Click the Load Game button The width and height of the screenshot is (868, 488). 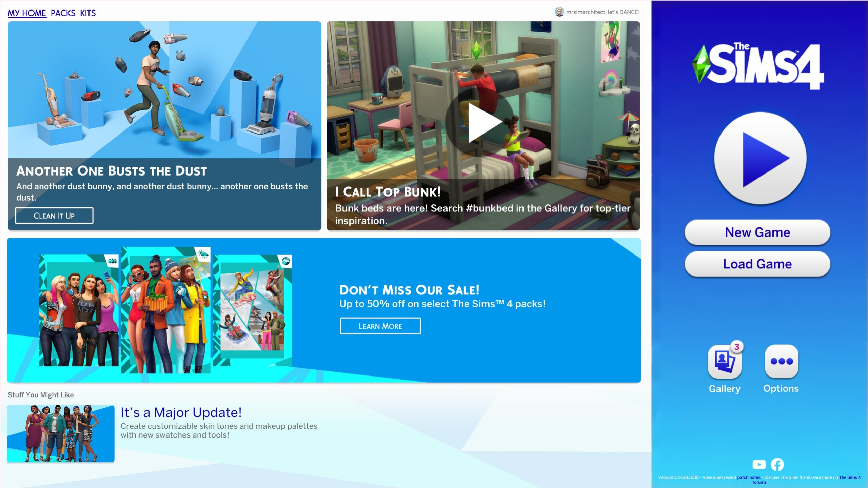(x=757, y=264)
